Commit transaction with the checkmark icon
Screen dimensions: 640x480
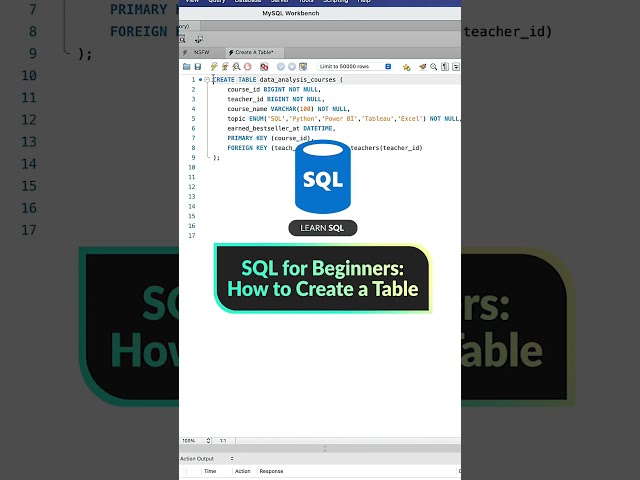[x=281, y=67]
